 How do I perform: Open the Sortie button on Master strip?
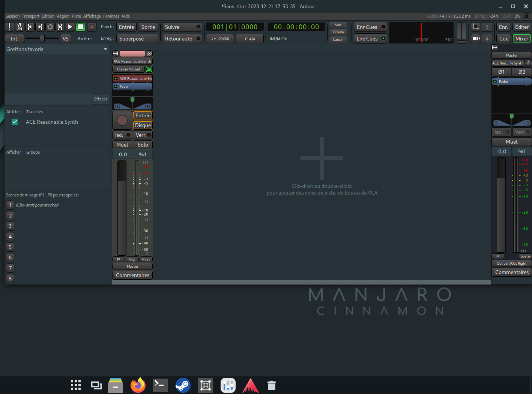[525, 256]
